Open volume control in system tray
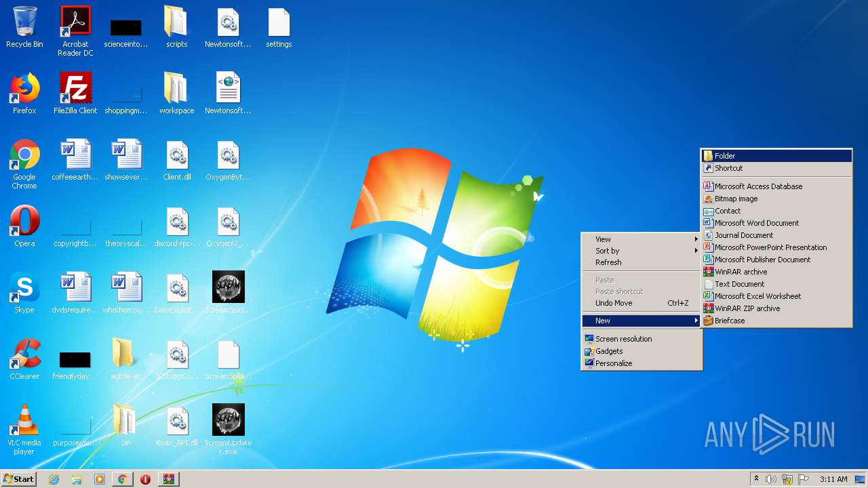The height and width of the screenshot is (488, 868). pos(771,479)
